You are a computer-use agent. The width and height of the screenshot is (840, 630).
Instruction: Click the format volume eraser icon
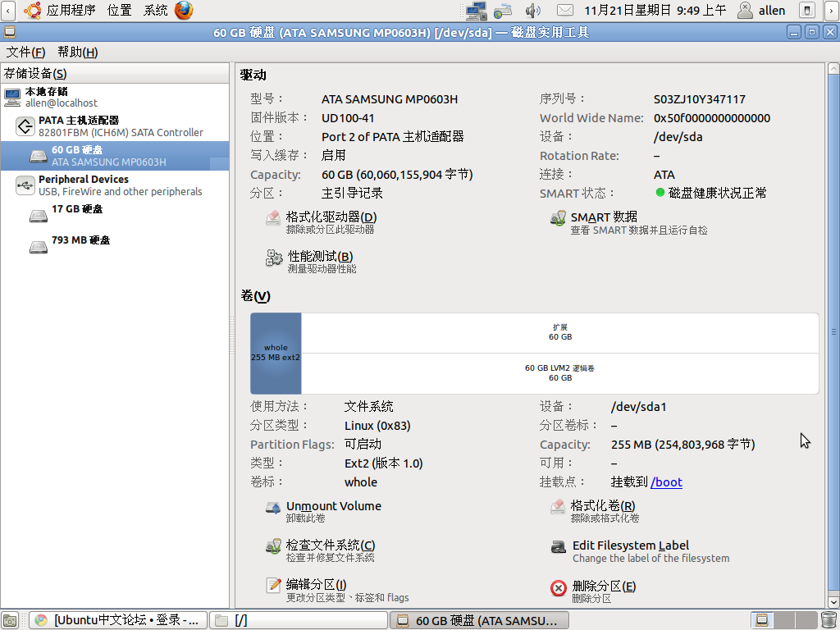(x=558, y=507)
